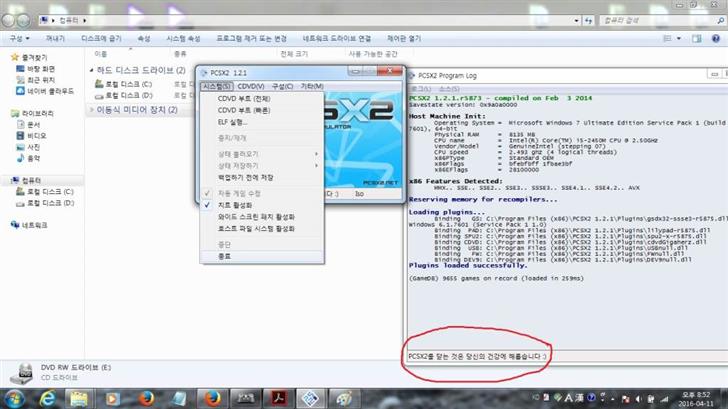This screenshot has width=728, height=409.
Task: Toggle the Explorer preview pane icon
Action: 696,39
